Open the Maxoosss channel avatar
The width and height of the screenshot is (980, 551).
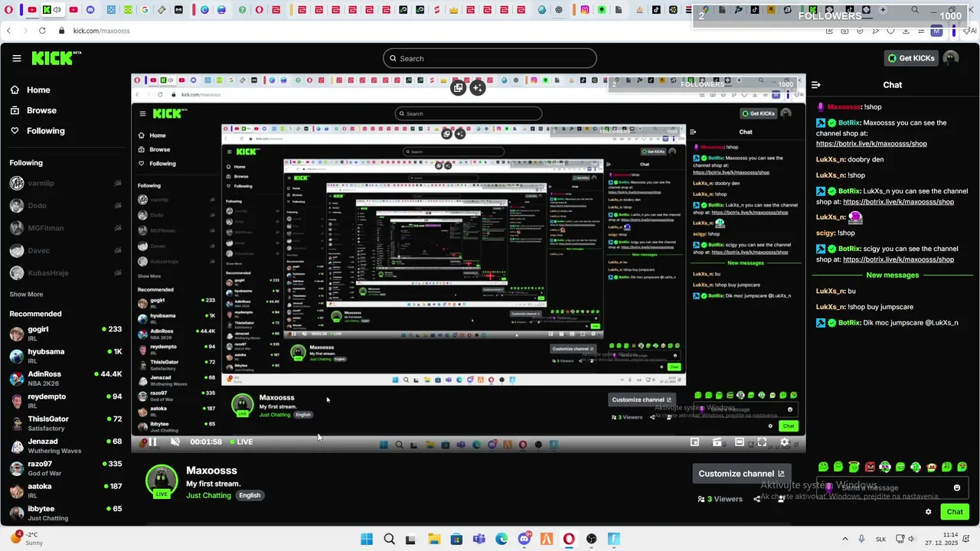click(x=162, y=481)
